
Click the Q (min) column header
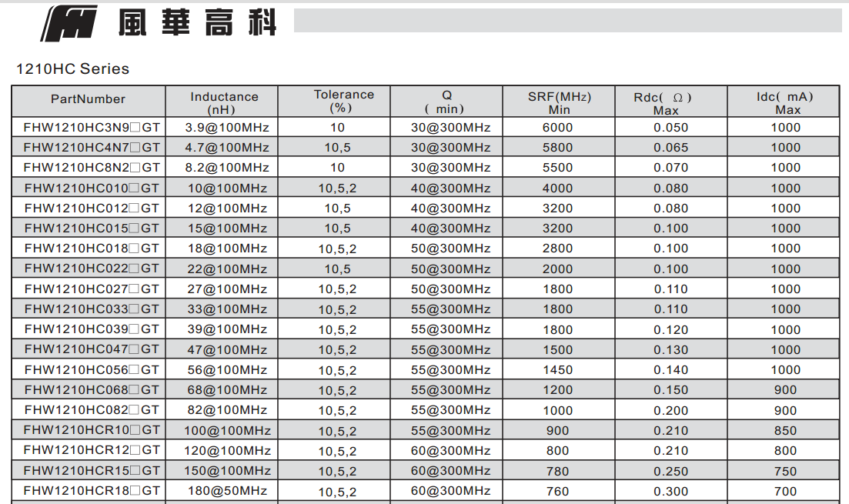(x=446, y=102)
